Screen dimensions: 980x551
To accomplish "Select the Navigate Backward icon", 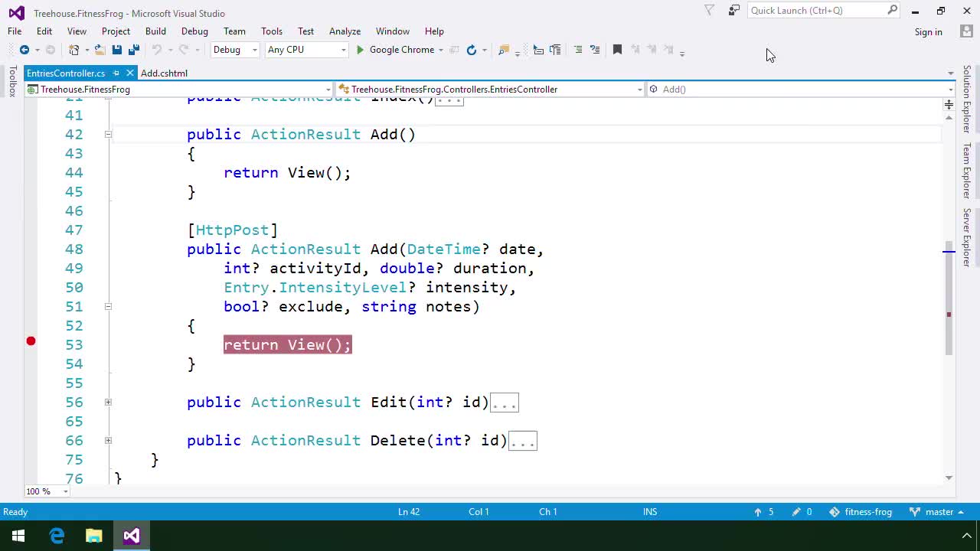I will [x=24, y=49].
